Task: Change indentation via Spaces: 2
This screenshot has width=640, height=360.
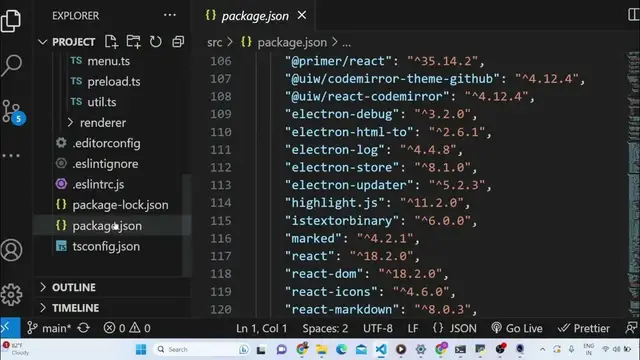Action: coord(325,328)
